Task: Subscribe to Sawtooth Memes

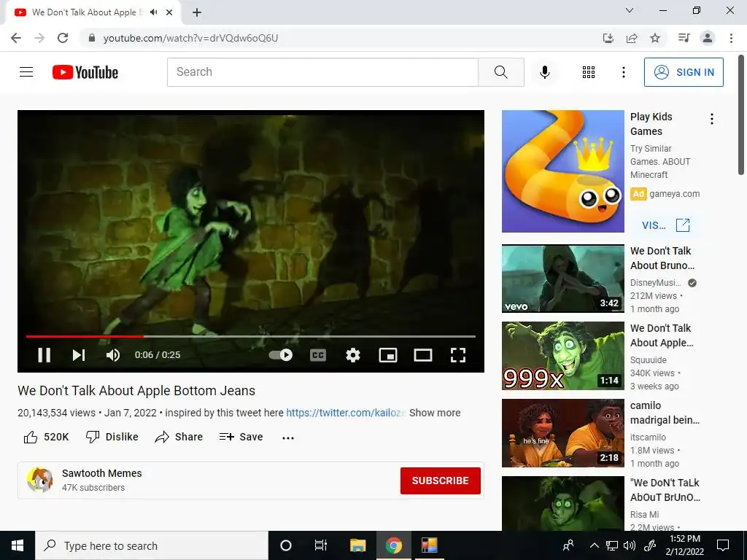Action: pyautogui.click(x=440, y=481)
